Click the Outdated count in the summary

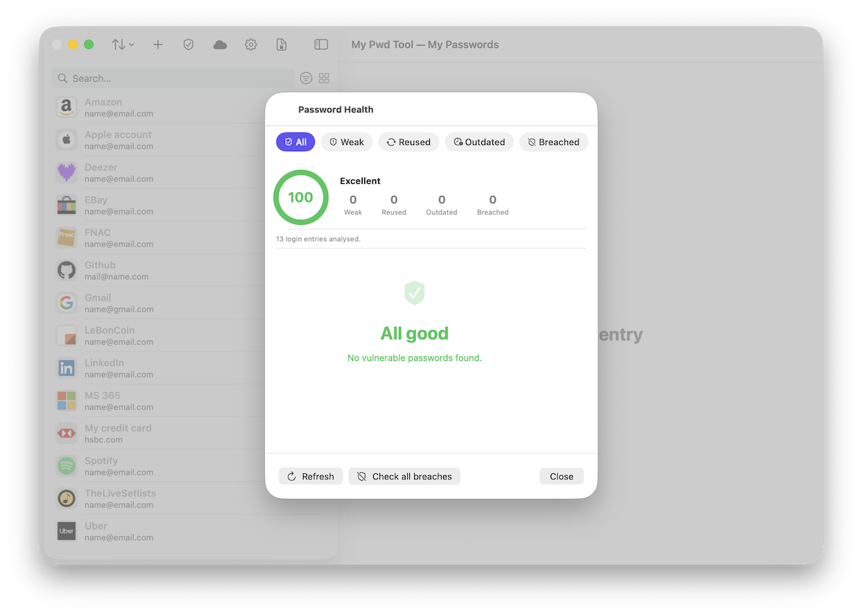click(442, 205)
